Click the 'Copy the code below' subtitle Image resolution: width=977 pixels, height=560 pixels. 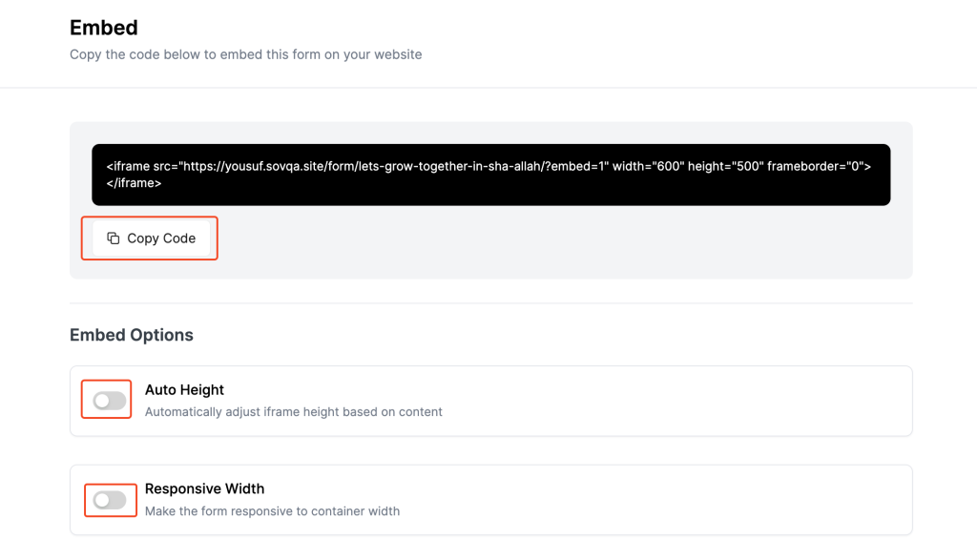[x=245, y=54]
